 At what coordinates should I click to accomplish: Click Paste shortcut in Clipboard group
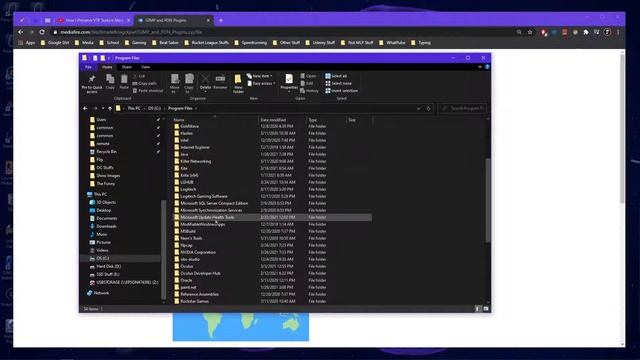click(148, 91)
